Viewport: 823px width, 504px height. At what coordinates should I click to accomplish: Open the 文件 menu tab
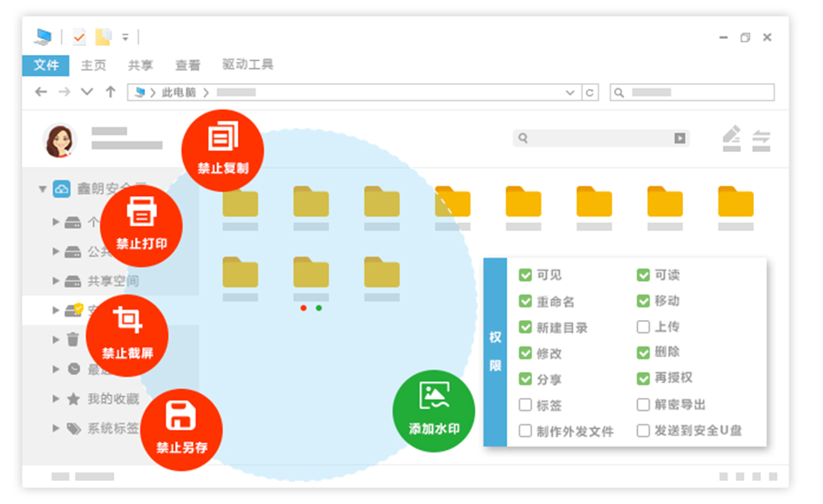point(46,65)
